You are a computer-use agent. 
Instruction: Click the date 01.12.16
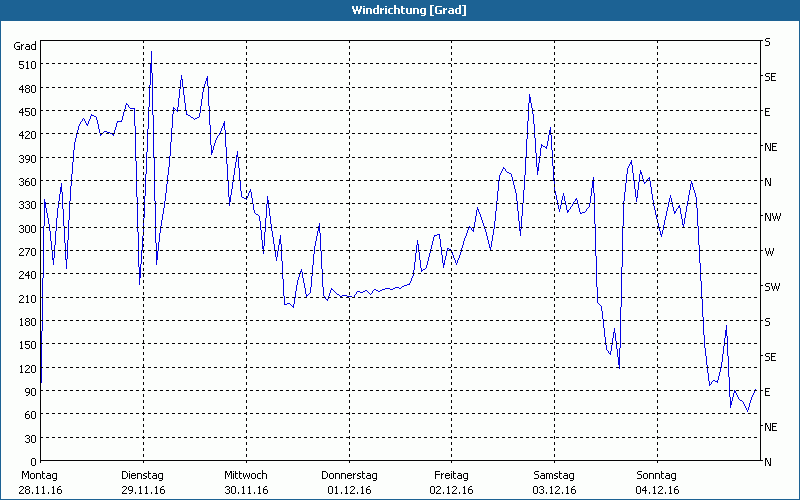coord(349,490)
